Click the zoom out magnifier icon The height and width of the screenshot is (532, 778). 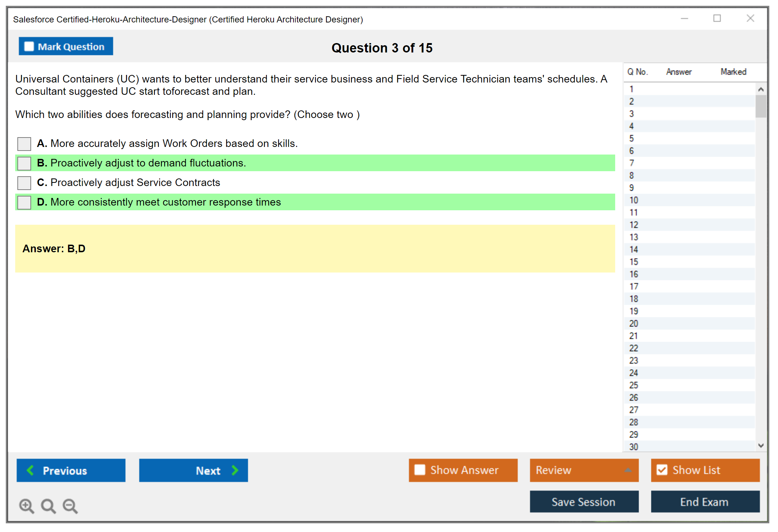(x=70, y=506)
